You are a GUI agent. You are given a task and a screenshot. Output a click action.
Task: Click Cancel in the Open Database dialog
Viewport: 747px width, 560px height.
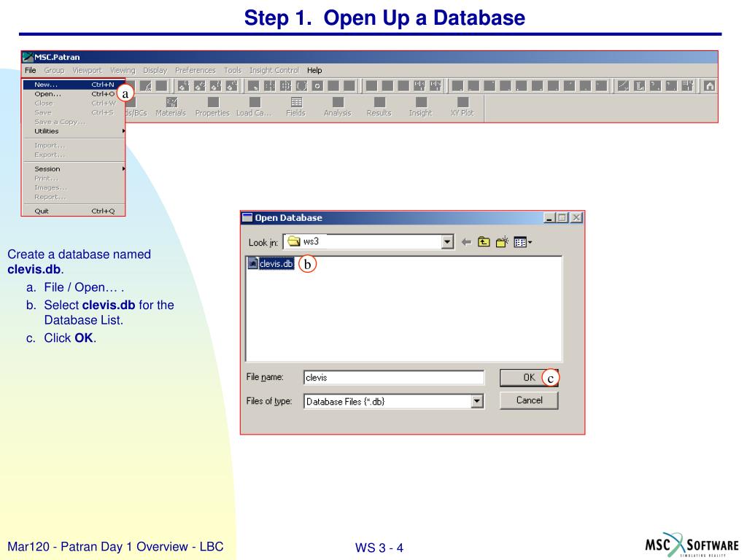[x=529, y=400]
